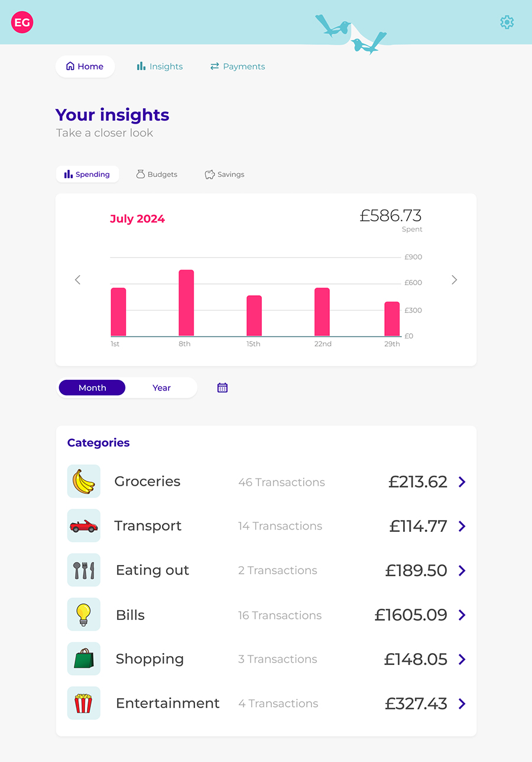The image size is (532, 762).
Task: Go to next month in chart
Action: (454, 280)
